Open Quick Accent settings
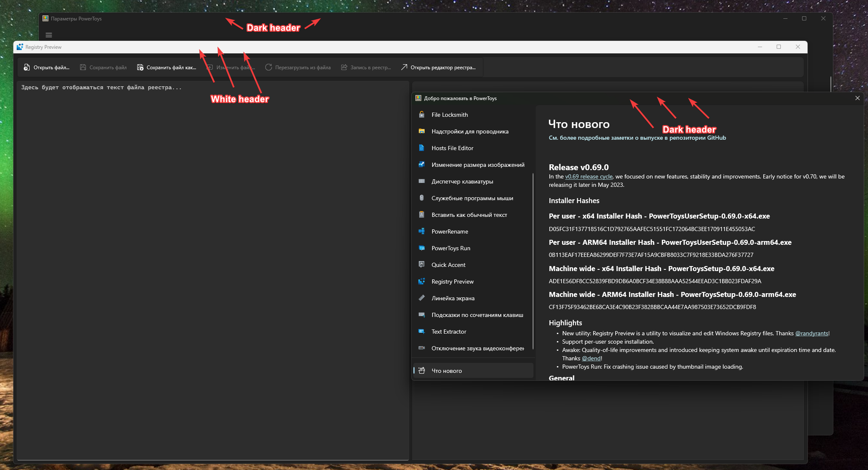This screenshot has width=868, height=470. coord(448,264)
